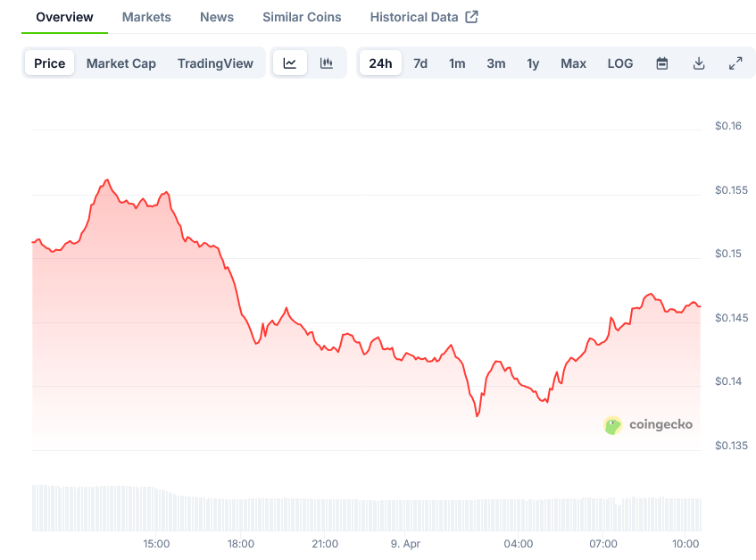Select the Price chart mode
The image size is (756, 560).
[x=50, y=63]
